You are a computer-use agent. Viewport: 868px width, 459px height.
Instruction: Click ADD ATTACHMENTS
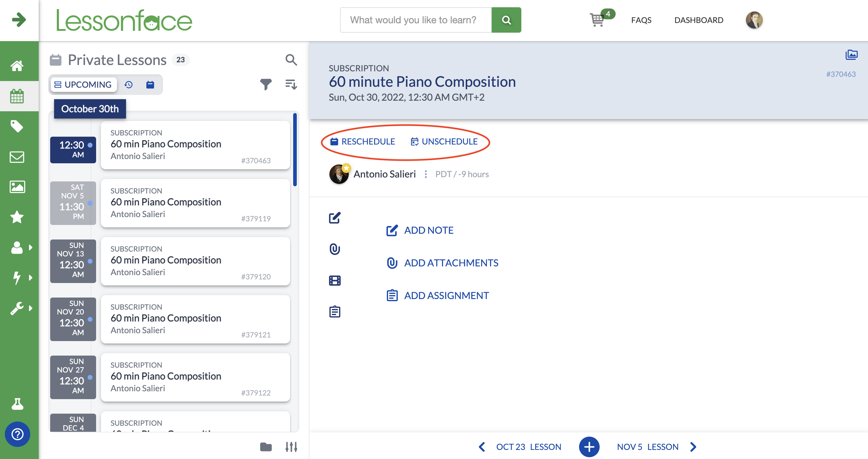442,263
